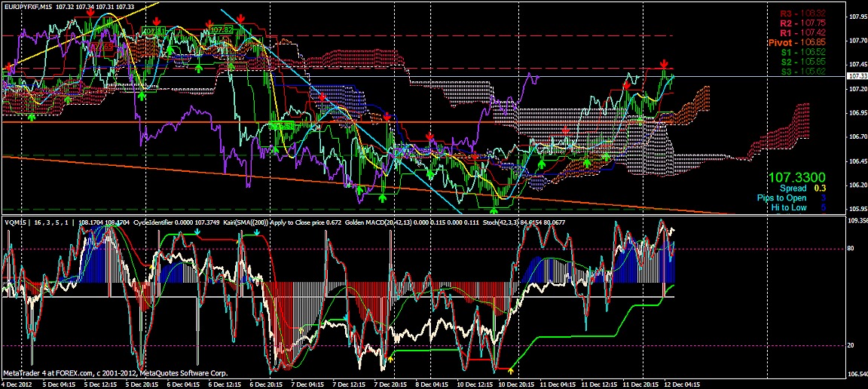Click the Pips to Open label
This screenshot has height=389, width=868.
[x=781, y=198]
